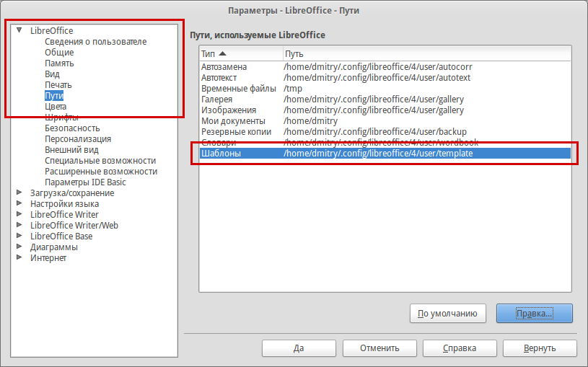Collapse the LibreOffice tree node
Viewport: 588px width, 367px height.
(19, 30)
